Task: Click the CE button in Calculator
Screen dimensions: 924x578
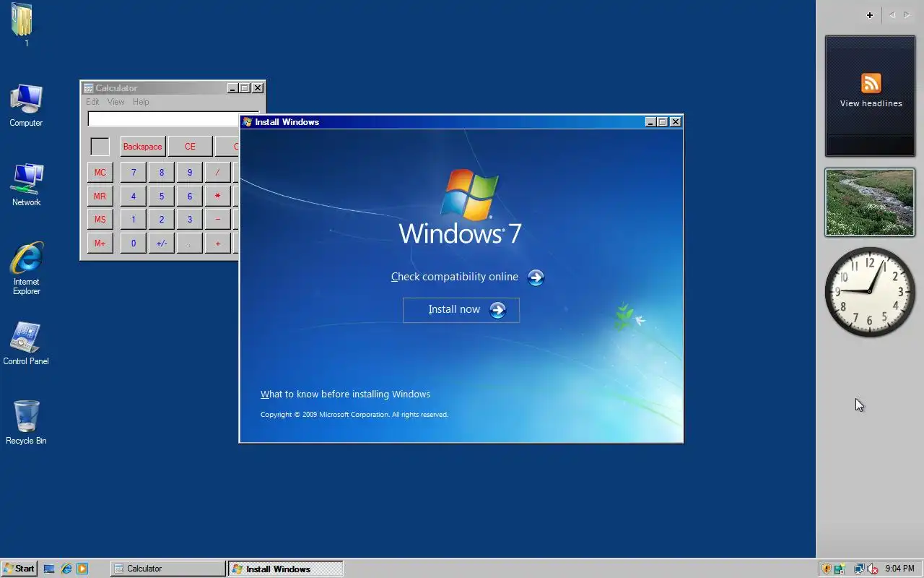Action: click(190, 147)
